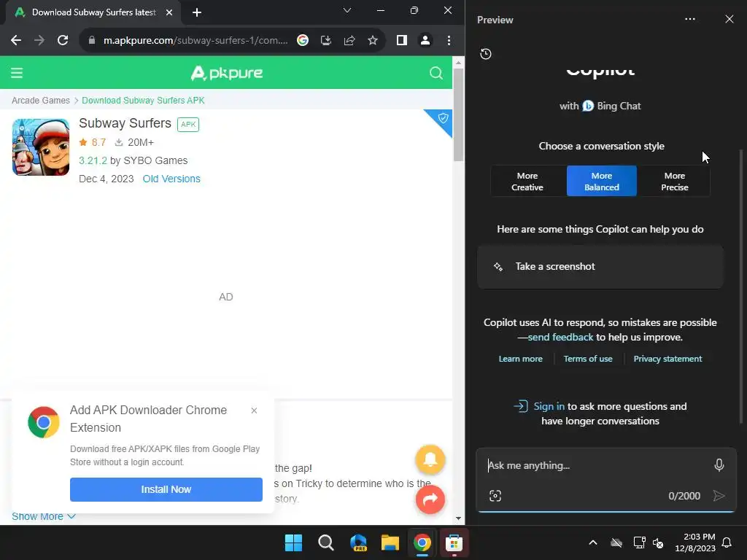
Task: Open the APKPure hamburger menu
Action: 17,73
